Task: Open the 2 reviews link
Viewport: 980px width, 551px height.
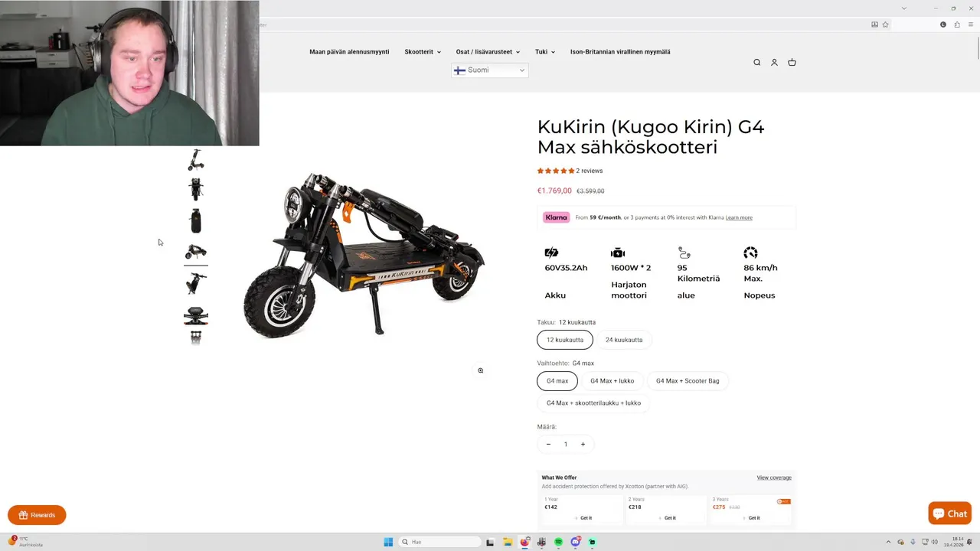Action: click(589, 171)
